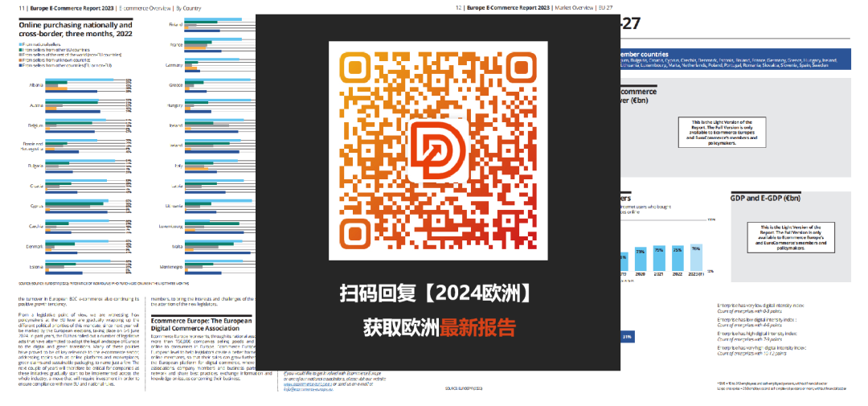Image resolution: width=868 pixels, height=406 pixels.
Task: Click the 2021 bar in the e-shoppers chart
Action: (x=659, y=259)
